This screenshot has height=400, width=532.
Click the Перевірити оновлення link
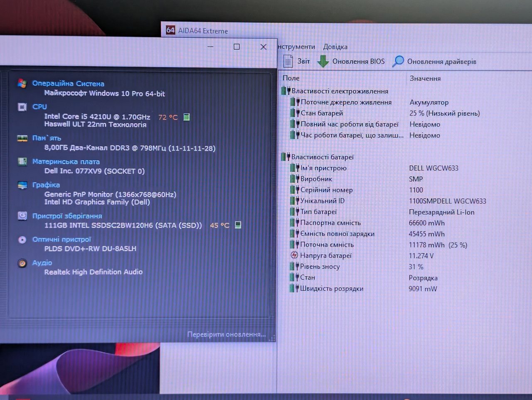point(227,334)
